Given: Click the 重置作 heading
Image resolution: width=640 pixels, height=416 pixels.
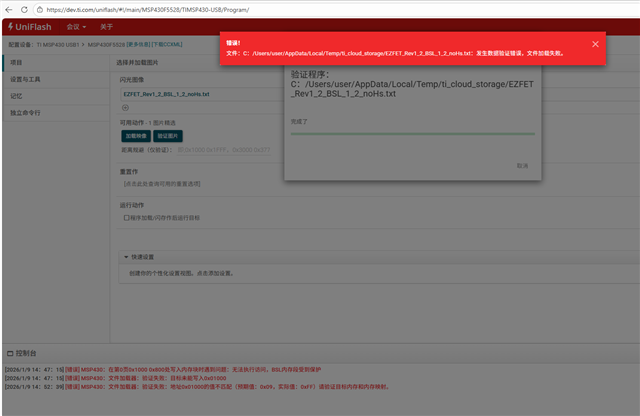Looking at the screenshot, I should point(129,172).
